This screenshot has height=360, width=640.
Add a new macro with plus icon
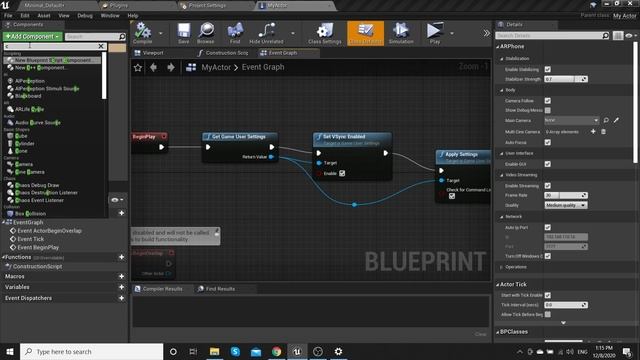pos(121,276)
